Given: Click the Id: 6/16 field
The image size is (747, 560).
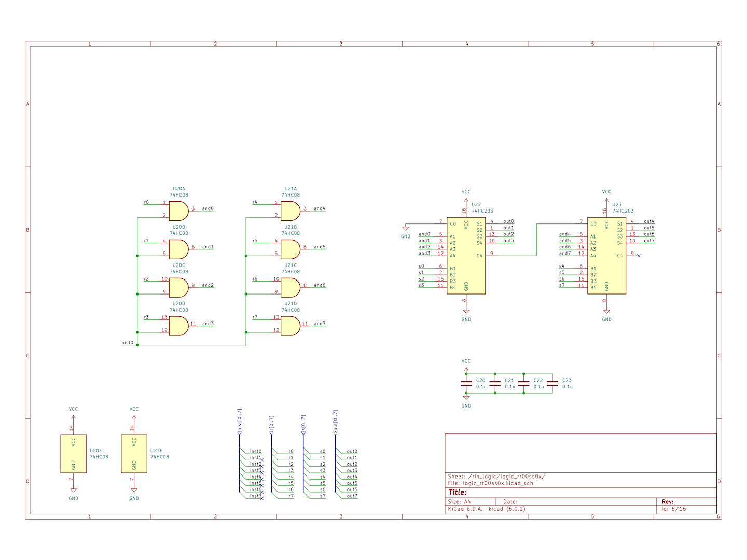Looking at the screenshot, I should tap(673, 509).
